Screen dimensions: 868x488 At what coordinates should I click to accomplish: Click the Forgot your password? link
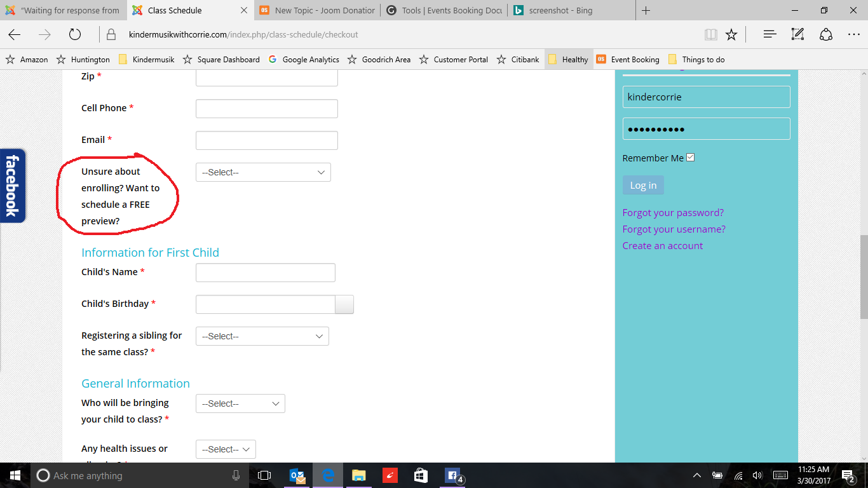coord(673,212)
